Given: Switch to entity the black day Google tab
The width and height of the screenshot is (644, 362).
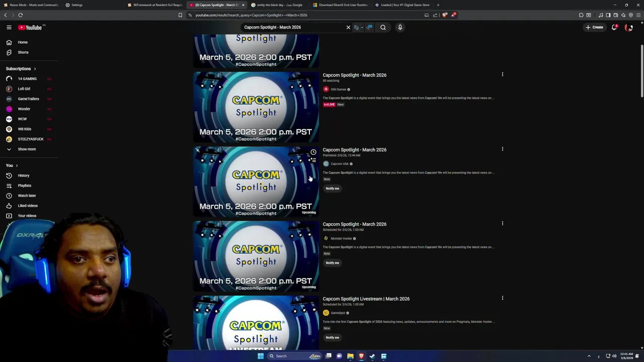Looking at the screenshot, I should coord(278,5).
